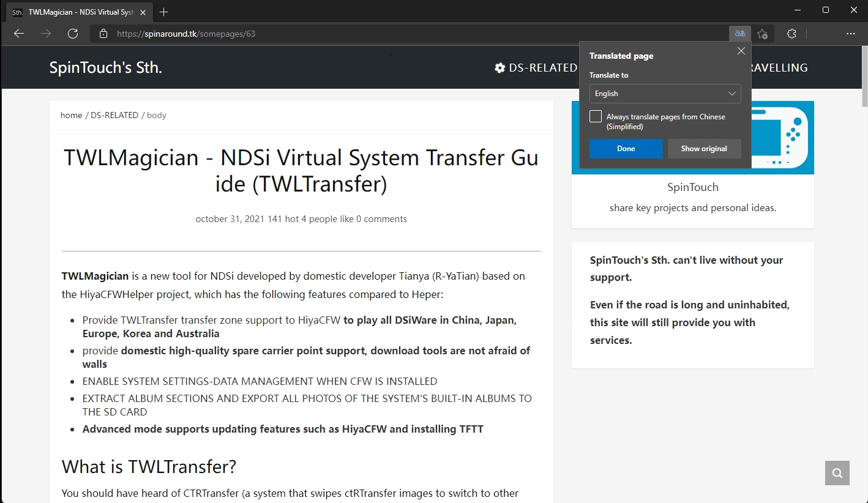Image resolution: width=868 pixels, height=503 pixels.
Task: Click the forward navigation arrow
Action: pyautogui.click(x=46, y=34)
